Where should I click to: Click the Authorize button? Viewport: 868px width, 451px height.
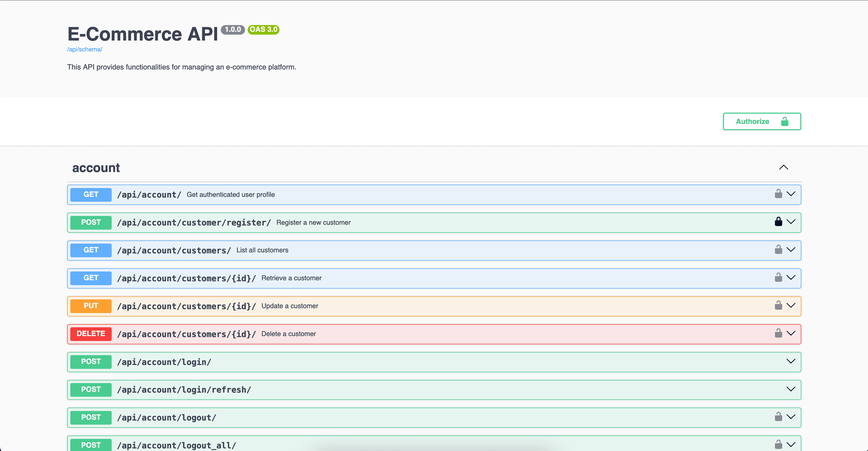coord(762,121)
